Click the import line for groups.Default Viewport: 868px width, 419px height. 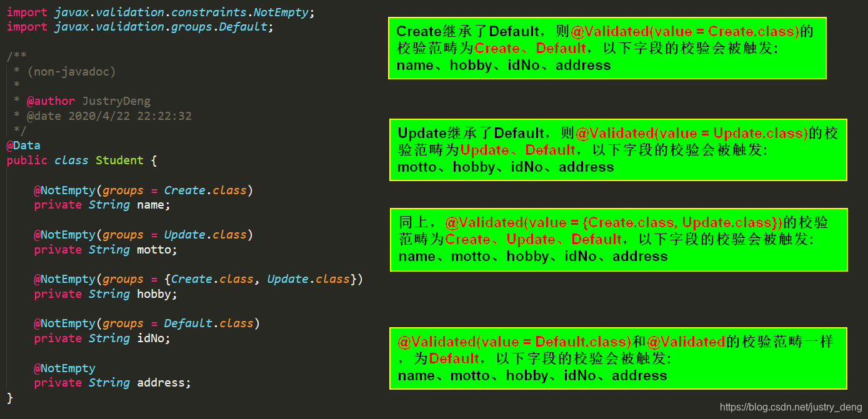[141, 27]
